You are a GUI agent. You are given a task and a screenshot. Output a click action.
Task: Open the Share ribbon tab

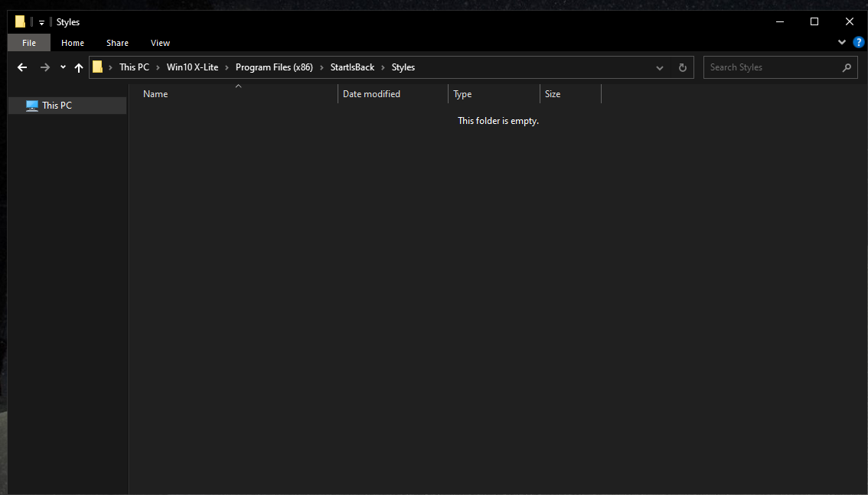coord(117,43)
